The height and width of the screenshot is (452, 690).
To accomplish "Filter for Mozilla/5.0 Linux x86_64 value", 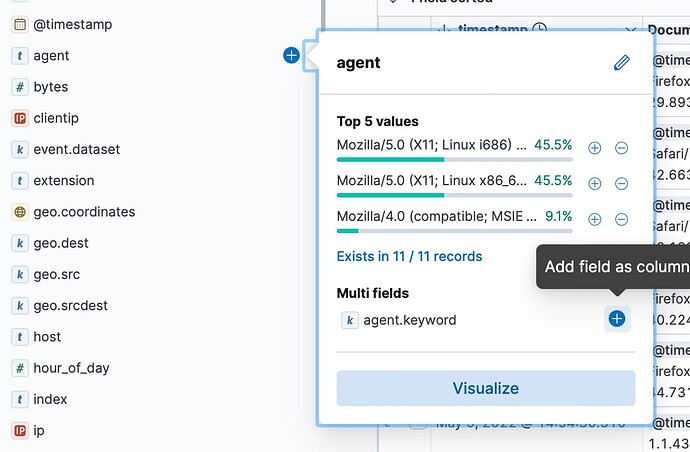I will [x=594, y=183].
